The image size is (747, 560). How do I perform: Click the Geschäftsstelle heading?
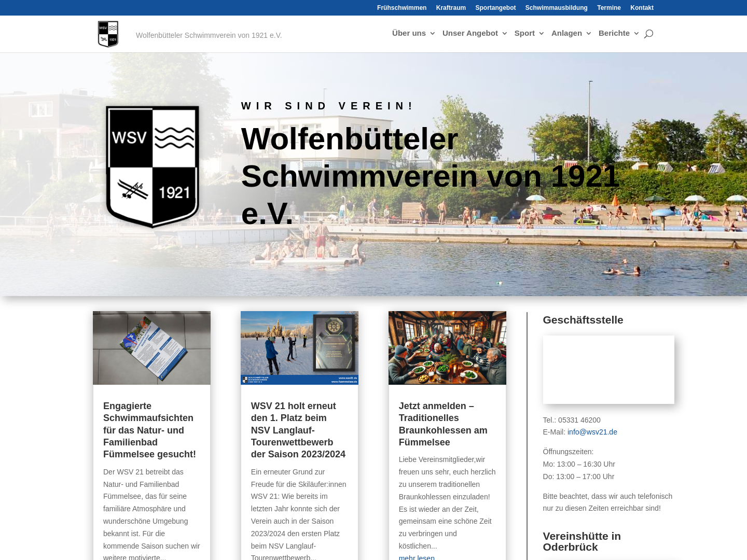tap(583, 320)
